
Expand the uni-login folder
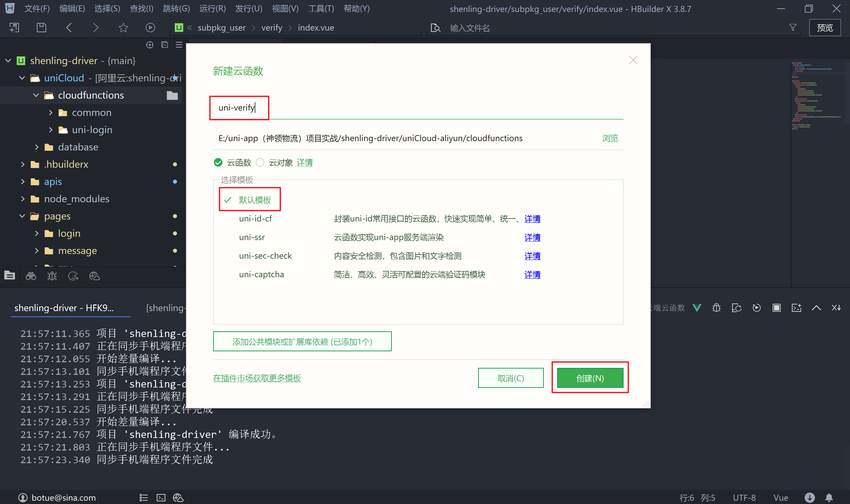pos(50,130)
